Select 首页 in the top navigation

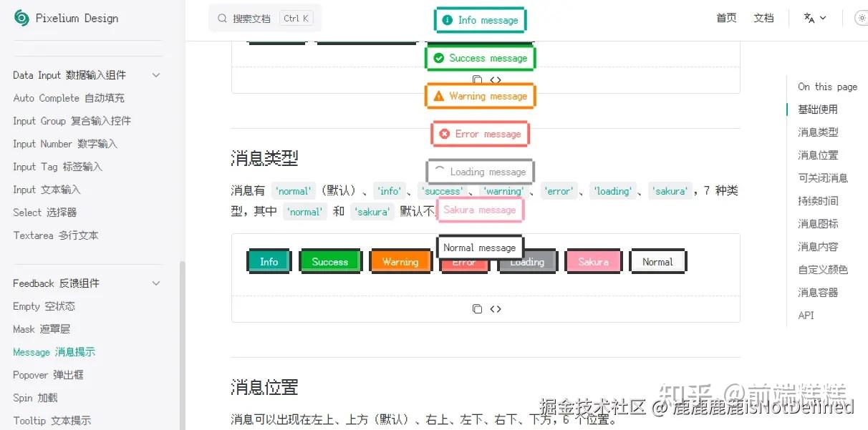coord(725,17)
